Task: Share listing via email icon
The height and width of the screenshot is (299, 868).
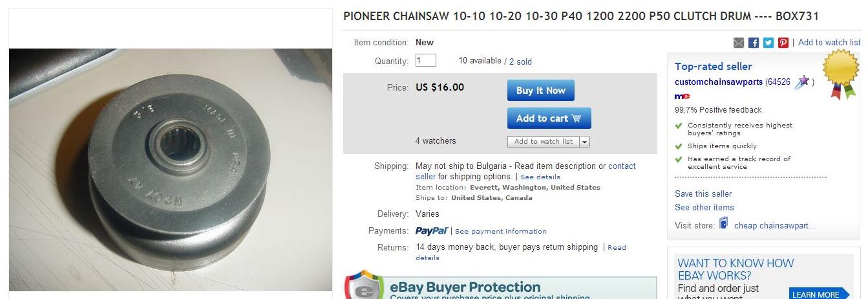Action: (739, 43)
